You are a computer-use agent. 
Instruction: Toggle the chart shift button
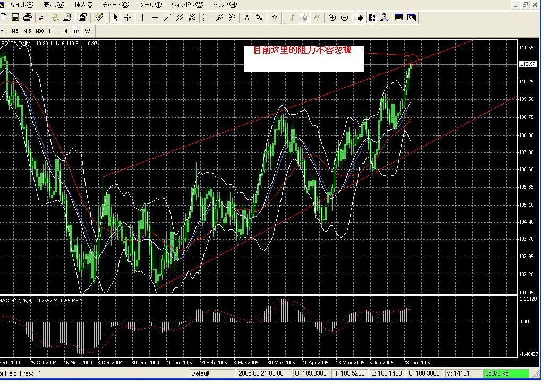[x=372, y=18]
